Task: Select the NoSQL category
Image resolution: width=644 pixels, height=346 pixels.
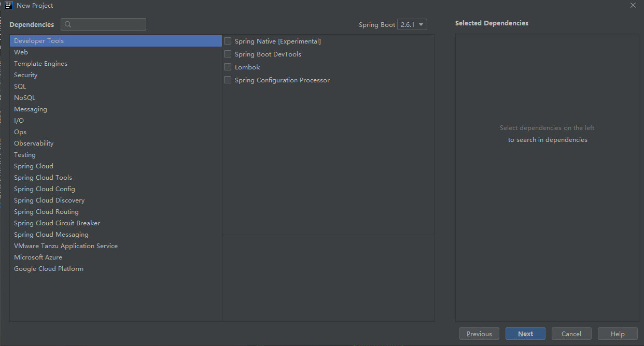Action: tap(24, 97)
